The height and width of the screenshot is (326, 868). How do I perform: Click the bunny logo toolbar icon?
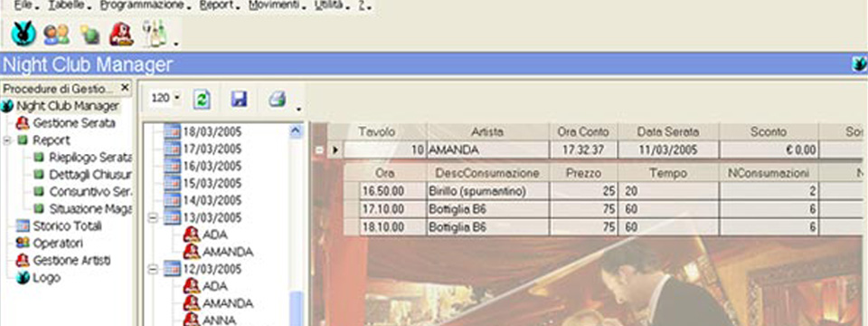pyautogui.click(x=24, y=34)
